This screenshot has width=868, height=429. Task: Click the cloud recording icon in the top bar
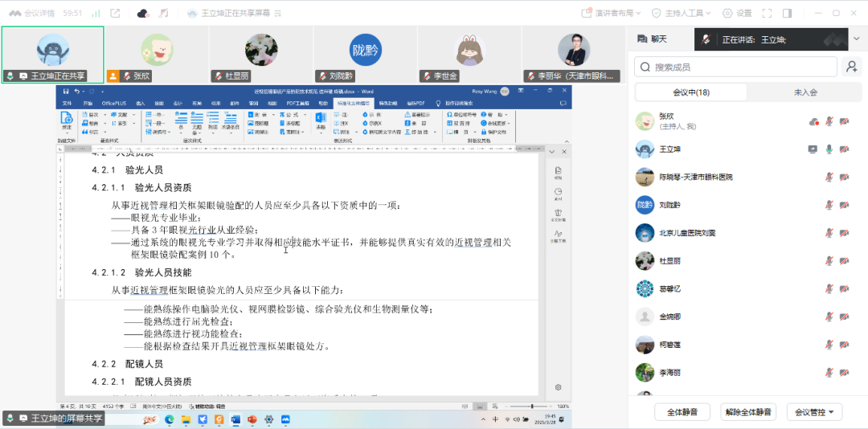(143, 14)
